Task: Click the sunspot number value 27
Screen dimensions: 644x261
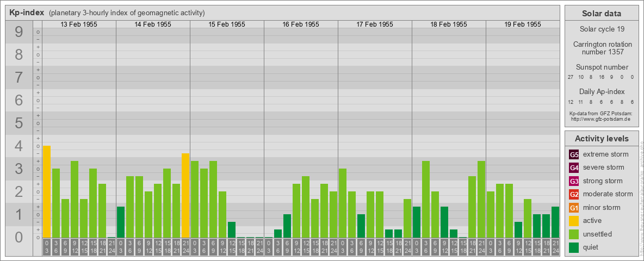Action: tap(571, 77)
